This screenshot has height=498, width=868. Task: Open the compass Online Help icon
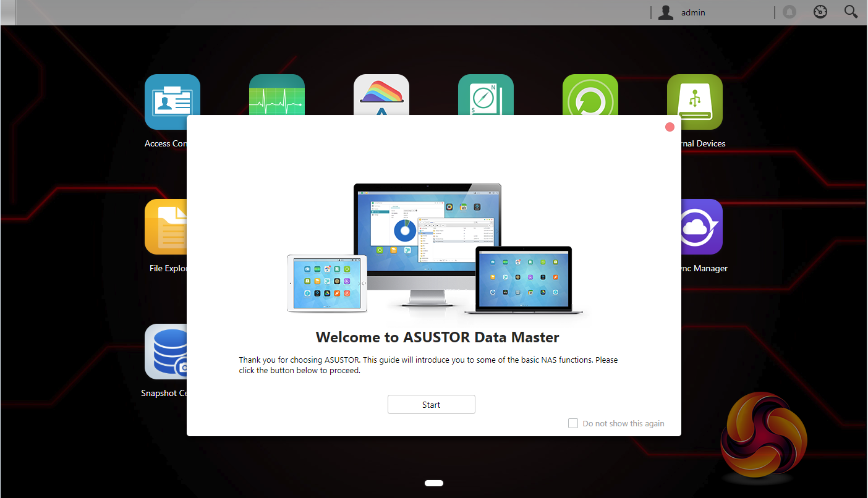coord(486,95)
